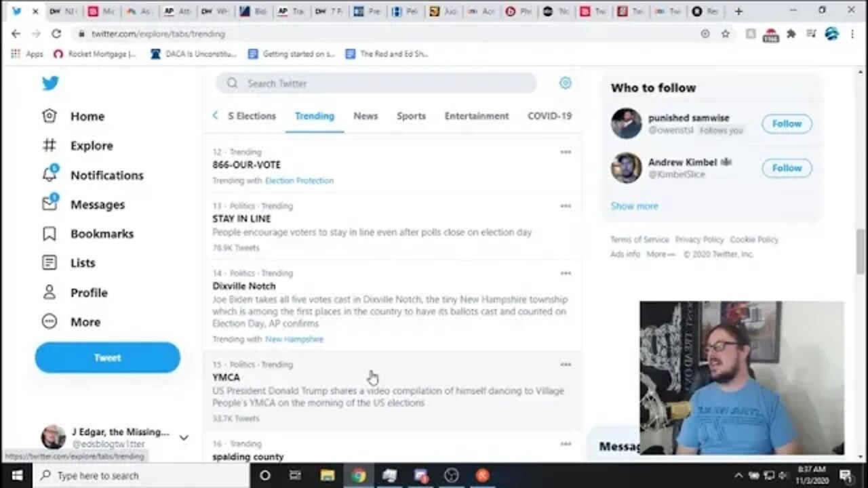Select the Trending tab
868x488 pixels.
point(315,116)
